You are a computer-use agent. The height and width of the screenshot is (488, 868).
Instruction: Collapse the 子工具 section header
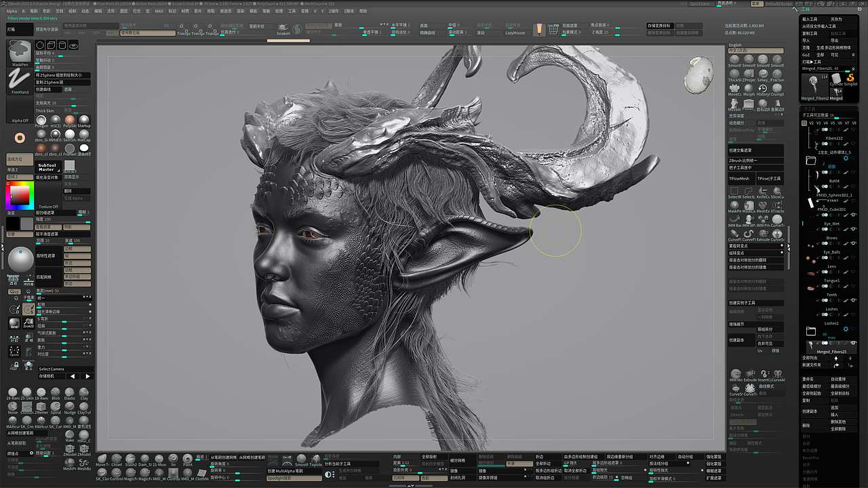(810, 108)
